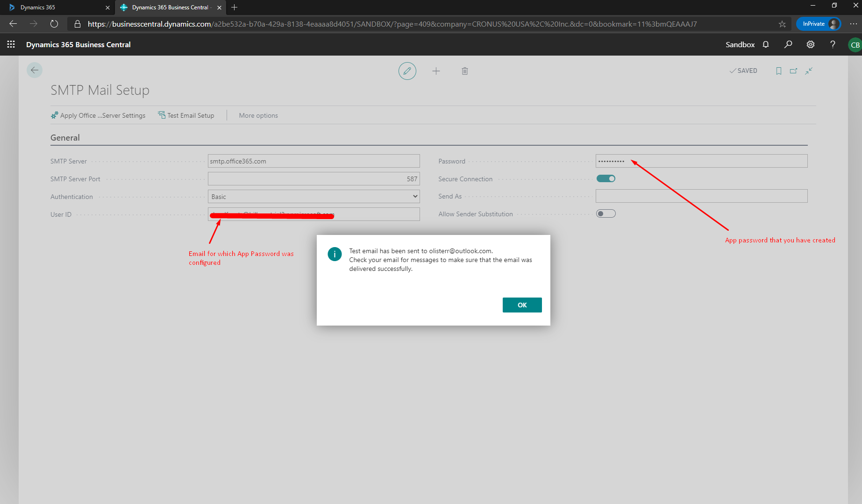Open page in new window icon

click(x=794, y=71)
